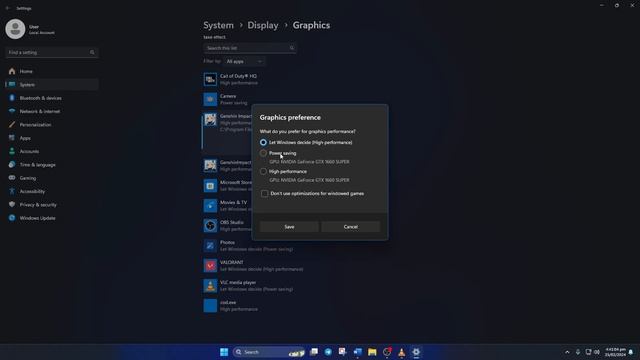640x360 pixels.
Task: Click the microphone icon in the system tray
Action: click(578, 352)
